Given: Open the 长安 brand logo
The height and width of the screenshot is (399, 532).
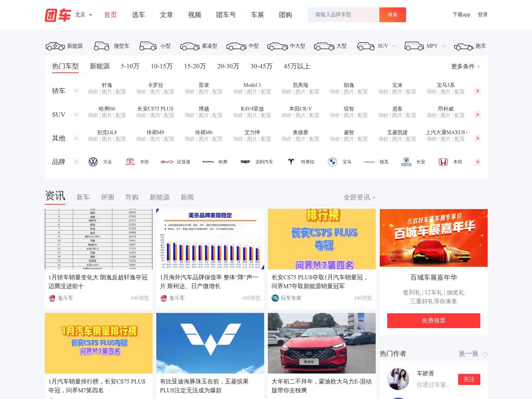Looking at the screenshot, I should (406, 162).
